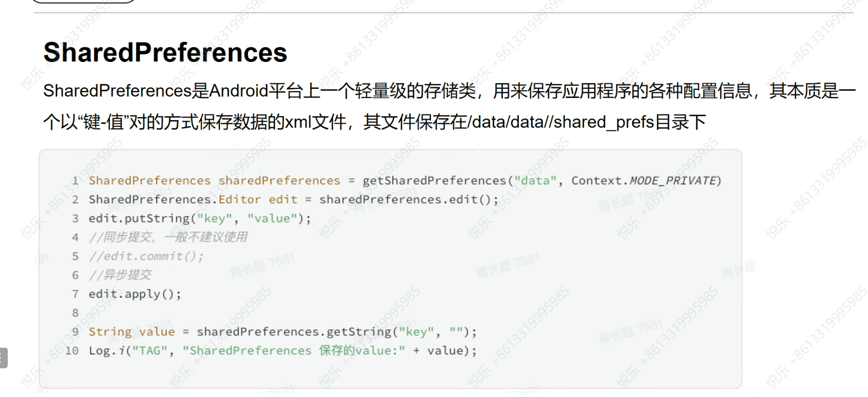Click the edit.apply() statement
The width and height of the screenshot is (868, 397).
tap(134, 294)
